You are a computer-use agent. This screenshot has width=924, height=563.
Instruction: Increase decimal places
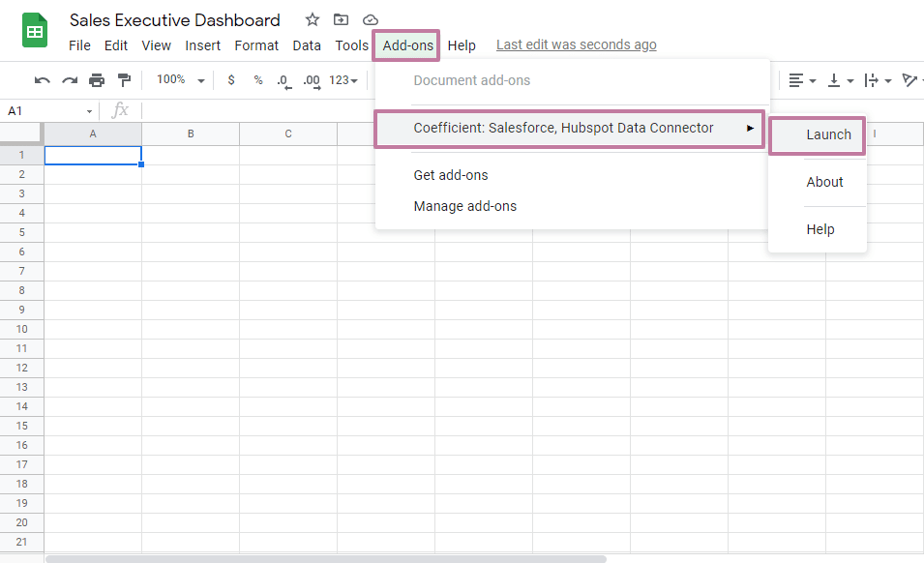[312, 80]
